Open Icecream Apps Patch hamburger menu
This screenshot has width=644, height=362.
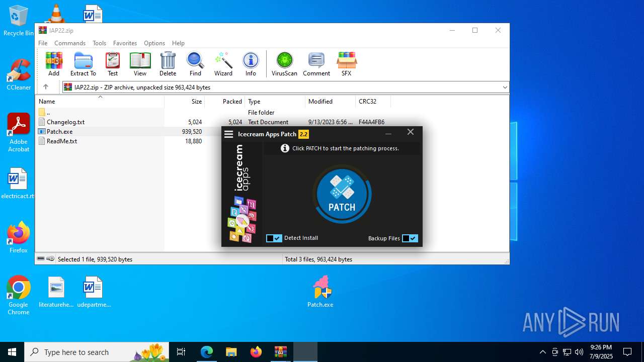[228, 134]
